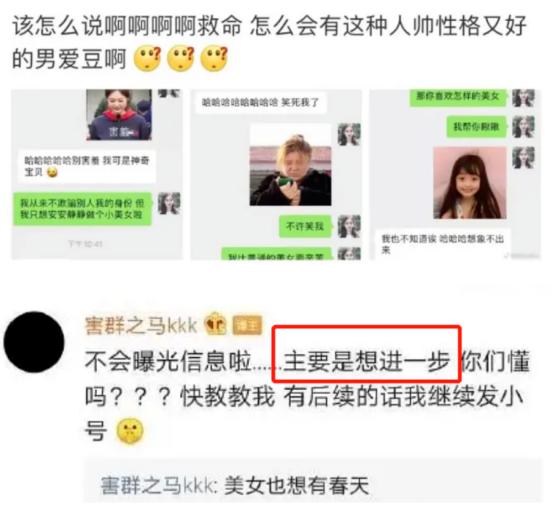This screenshot has height=519, width=552.
Task: Click the reply text 美女也想有春天
Action: click(x=296, y=486)
